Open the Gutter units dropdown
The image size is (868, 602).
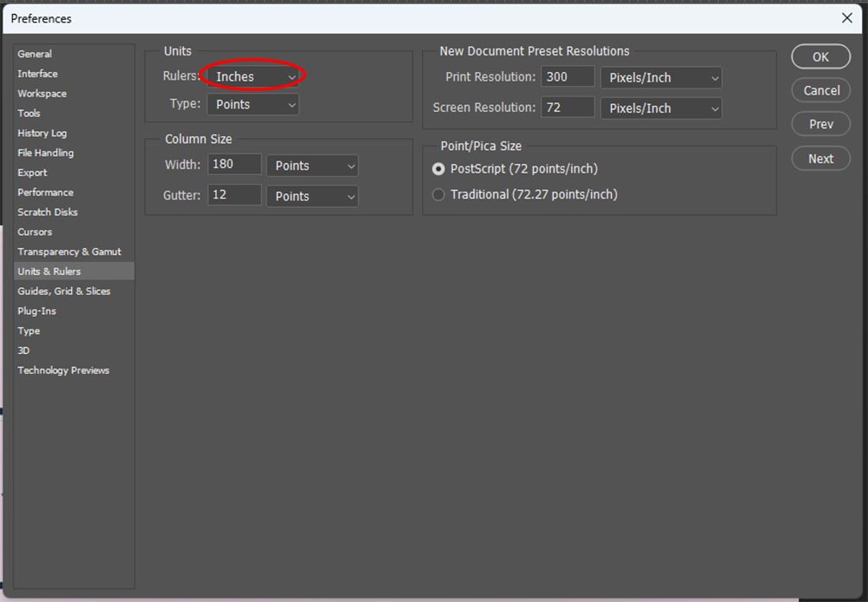[x=312, y=196]
